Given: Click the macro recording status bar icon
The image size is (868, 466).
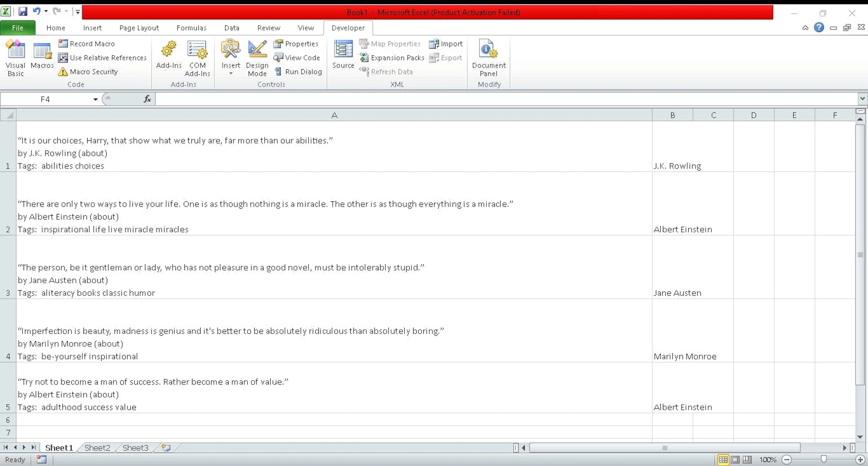Looking at the screenshot, I should (41, 460).
